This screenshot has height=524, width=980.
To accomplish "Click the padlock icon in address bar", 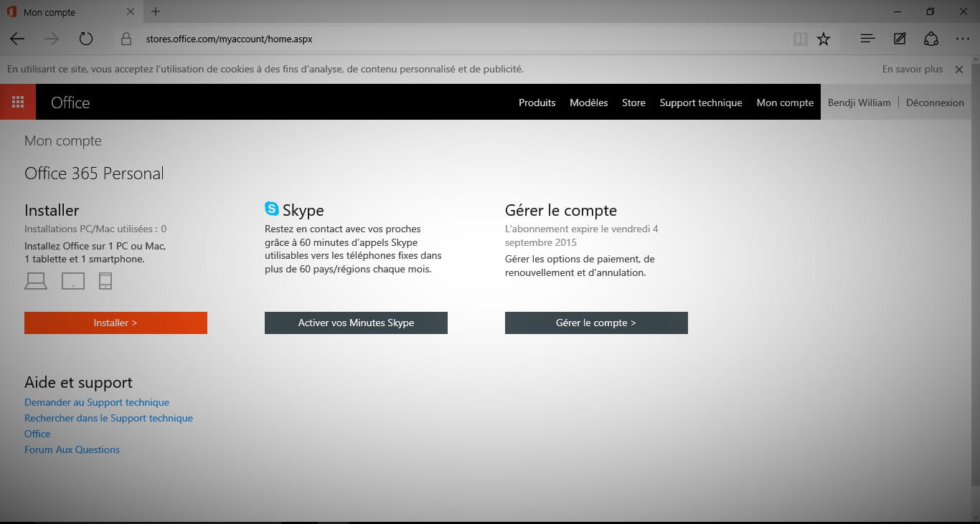I will pyautogui.click(x=126, y=39).
